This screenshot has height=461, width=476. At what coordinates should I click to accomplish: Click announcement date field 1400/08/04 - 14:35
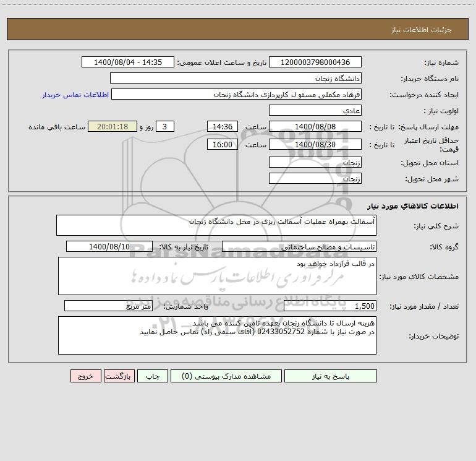pos(128,62)
